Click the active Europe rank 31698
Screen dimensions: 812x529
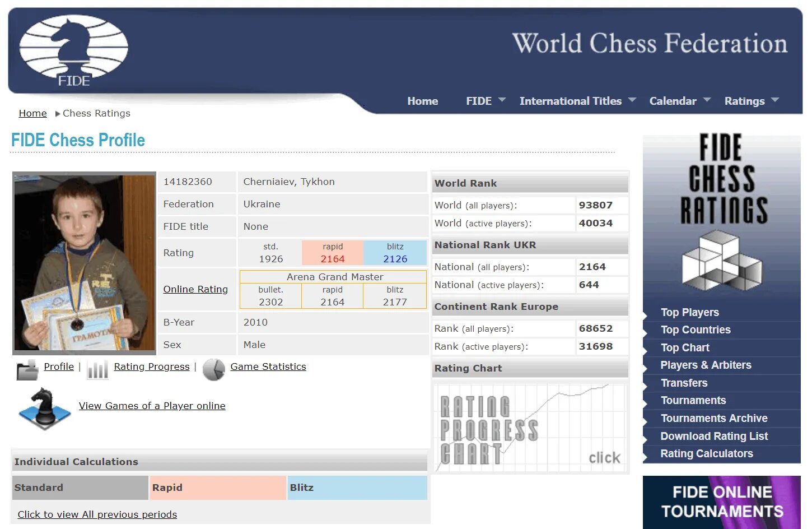point(596,346)
